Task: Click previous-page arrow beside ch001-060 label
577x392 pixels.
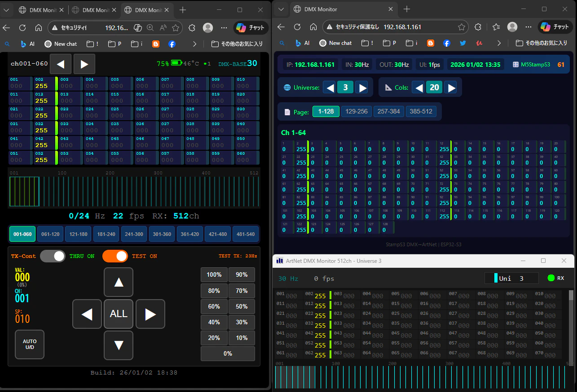Action: (61, 64)
